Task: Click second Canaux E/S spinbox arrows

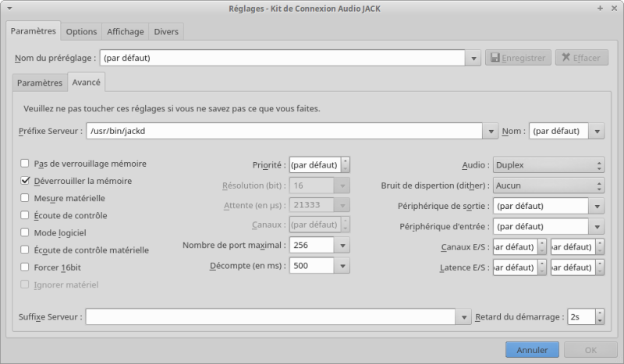Action: (600, 247)
